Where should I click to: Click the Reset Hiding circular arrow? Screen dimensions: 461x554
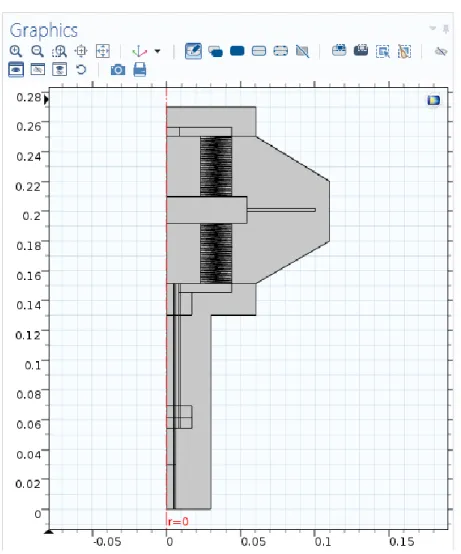(81, 70)
